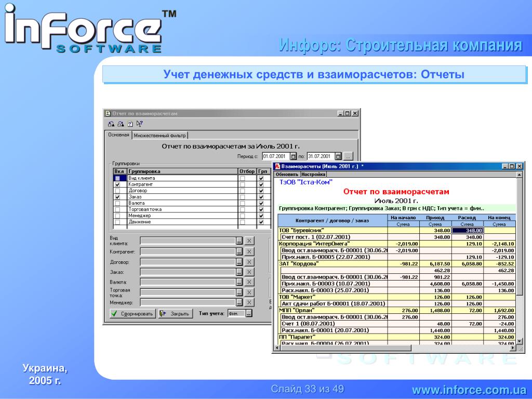Click the down arrow of report vertical scrollbar

[x=519, y=341]
